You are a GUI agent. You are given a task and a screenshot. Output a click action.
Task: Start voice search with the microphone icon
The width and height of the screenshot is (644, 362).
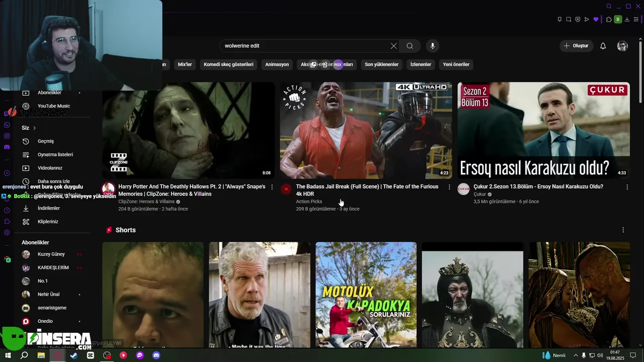tap(432, 46)
